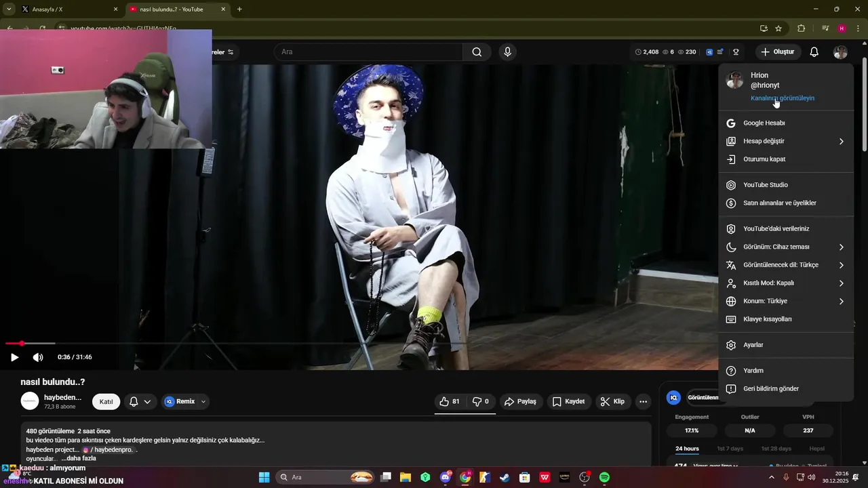Open YouTube Studio menu entry

[786, 185]
